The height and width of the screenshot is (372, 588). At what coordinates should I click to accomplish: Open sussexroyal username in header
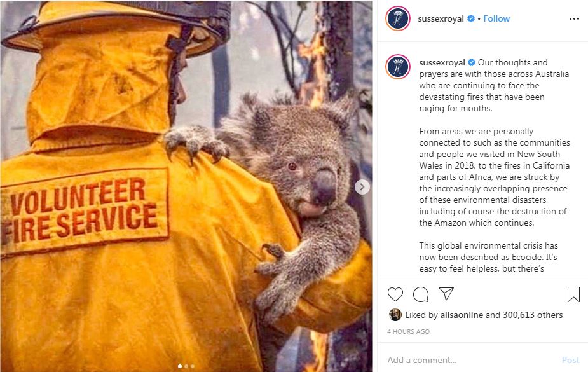441,18
